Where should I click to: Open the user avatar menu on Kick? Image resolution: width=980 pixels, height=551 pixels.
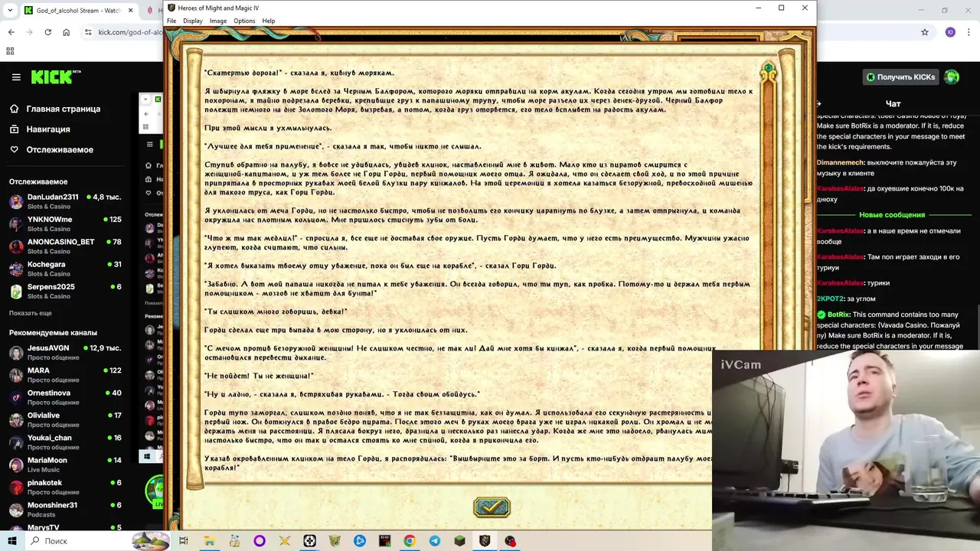[x=952, y=77]
